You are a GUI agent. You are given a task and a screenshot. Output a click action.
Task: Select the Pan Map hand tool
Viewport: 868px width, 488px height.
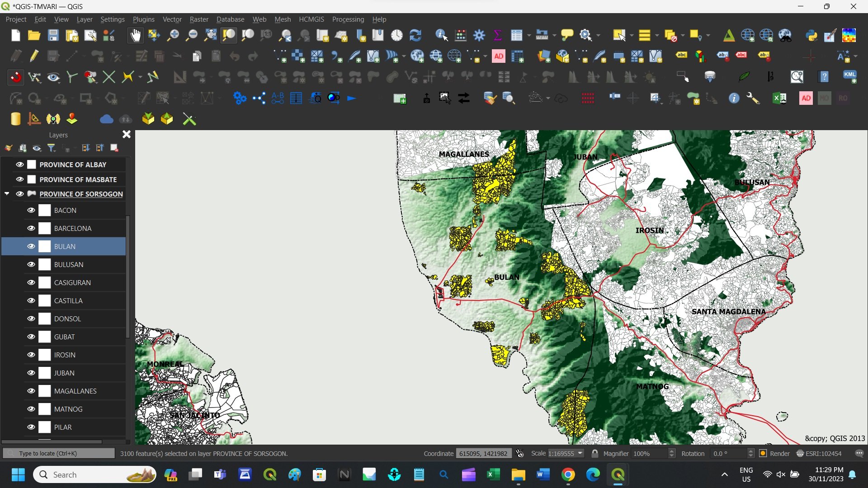pos(135,35)
